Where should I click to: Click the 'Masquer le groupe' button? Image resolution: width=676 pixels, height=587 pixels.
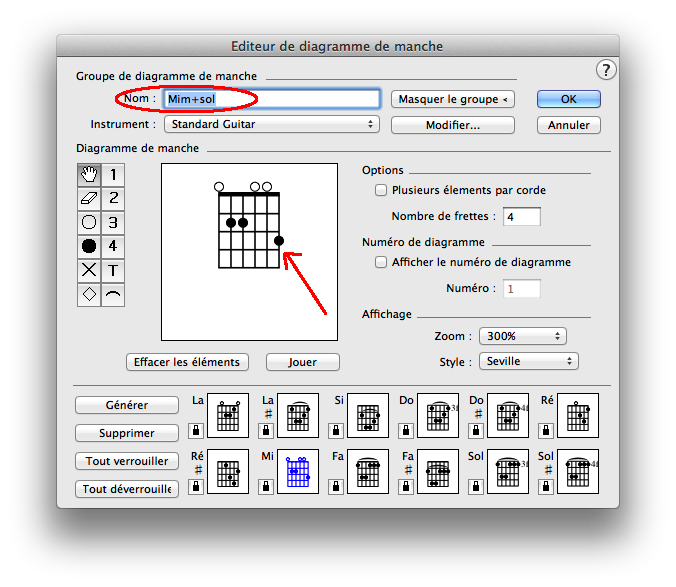point(452,99)
